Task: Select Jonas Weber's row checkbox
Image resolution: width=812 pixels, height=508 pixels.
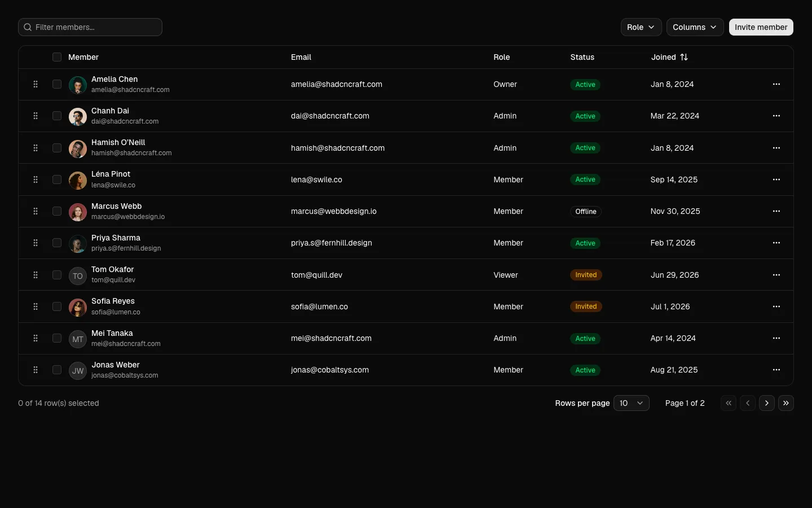Action: click(57, 370)
